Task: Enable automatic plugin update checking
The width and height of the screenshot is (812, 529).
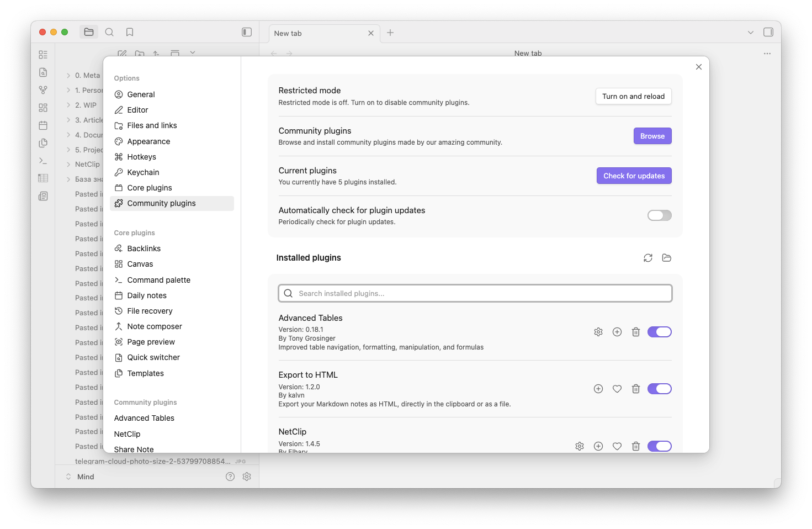Action: click(x=660, y=215)
